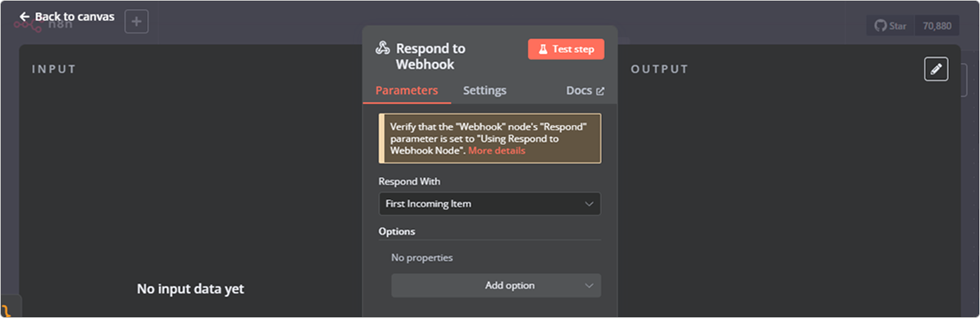Click the Respond to Webhook node icon
This screenshot has height=318, width=980.
(382, 49)
